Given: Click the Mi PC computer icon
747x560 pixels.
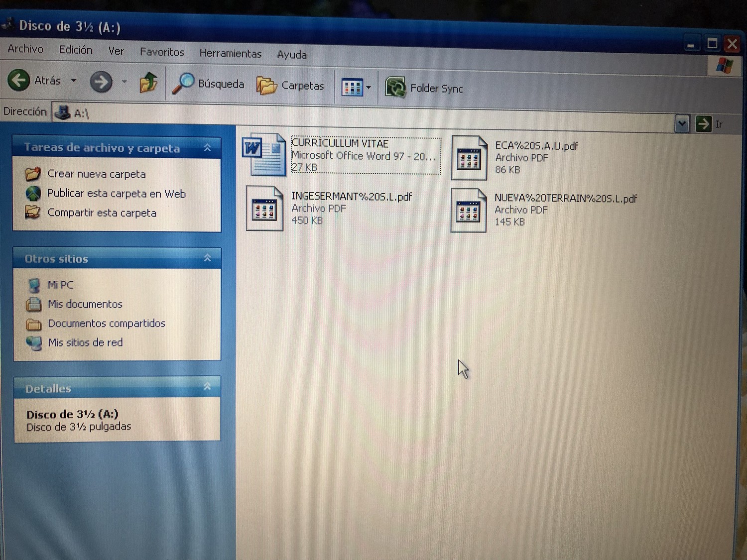Looking at the screenshot, I should click(x=34, y=285).
